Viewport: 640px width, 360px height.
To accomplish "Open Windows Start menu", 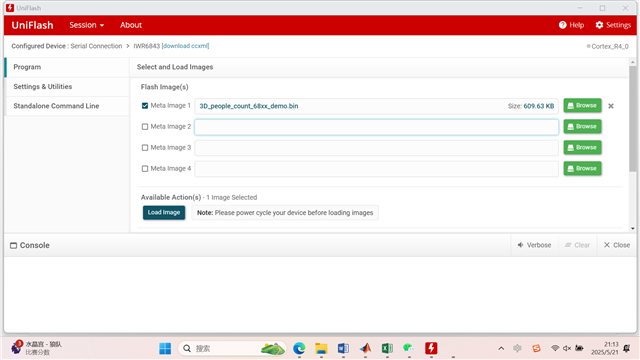I will coord(165,348).
